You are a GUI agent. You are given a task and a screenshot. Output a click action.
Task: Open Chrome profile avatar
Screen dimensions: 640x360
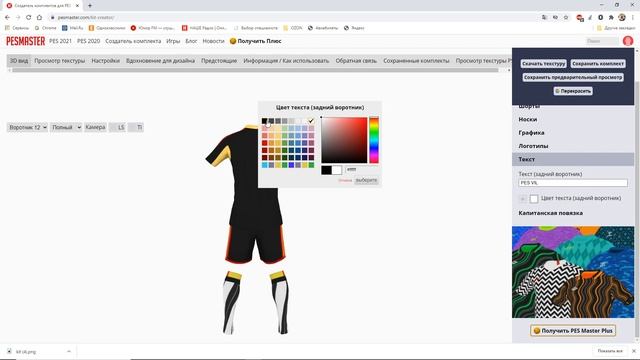(622, 18)
